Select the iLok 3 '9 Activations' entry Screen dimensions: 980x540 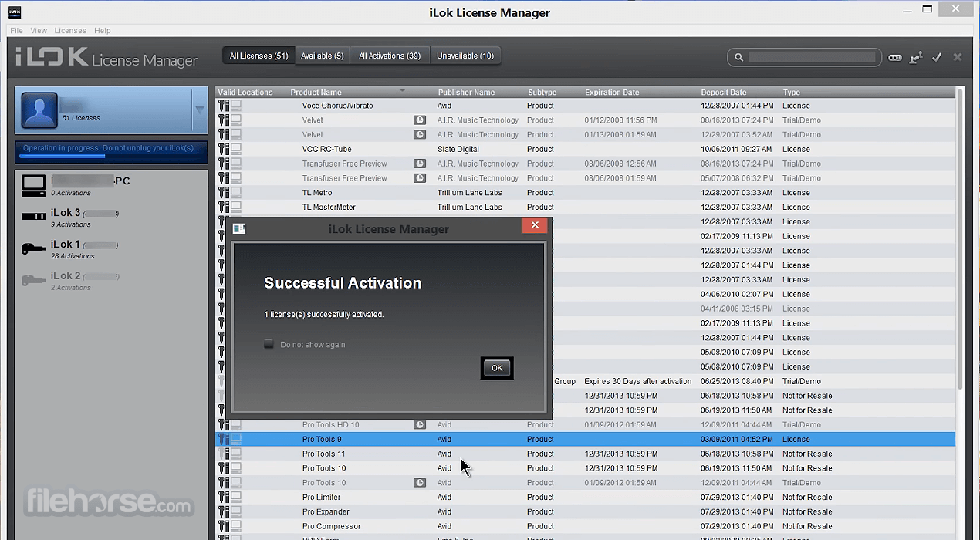click(x=111, y=218)
